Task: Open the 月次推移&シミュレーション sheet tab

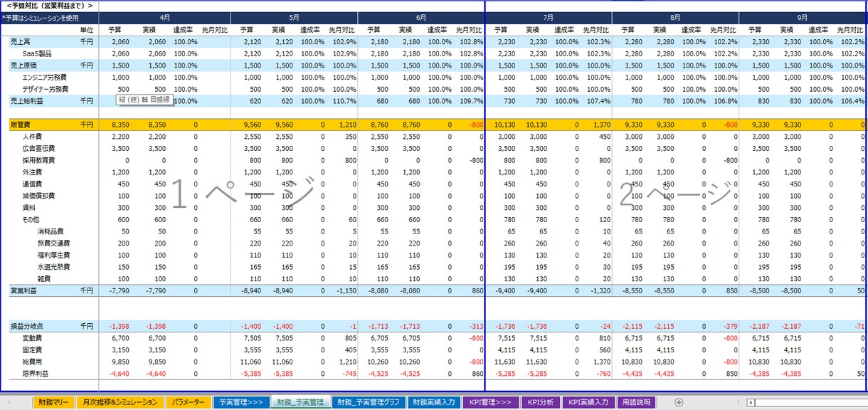Action: (120, 402)
